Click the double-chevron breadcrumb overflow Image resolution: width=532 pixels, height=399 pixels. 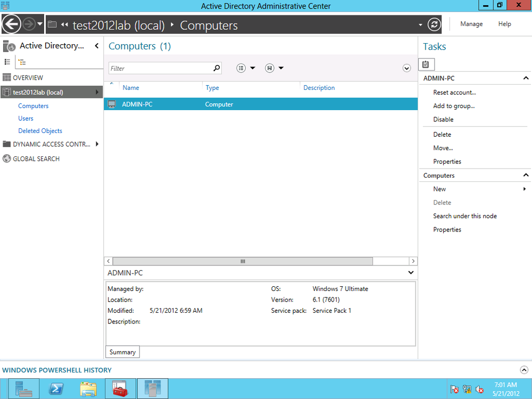[64, 24]
